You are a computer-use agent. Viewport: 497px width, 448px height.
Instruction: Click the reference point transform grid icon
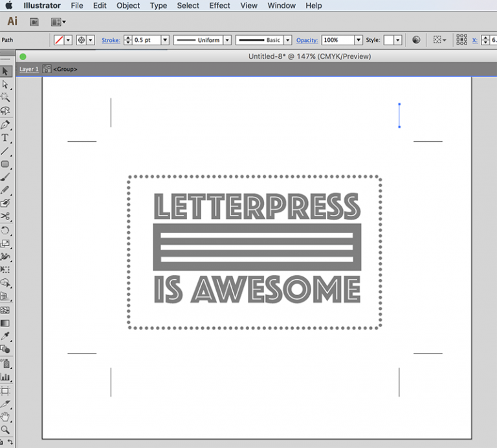461,40
